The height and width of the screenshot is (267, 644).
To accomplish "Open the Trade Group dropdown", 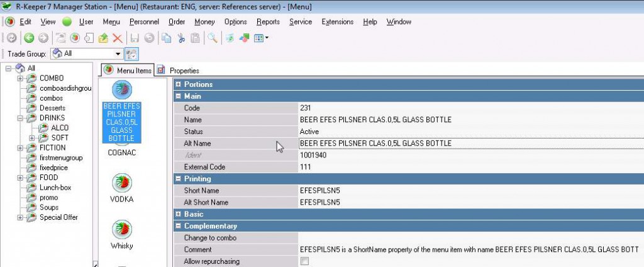I will tap(119, 54).
